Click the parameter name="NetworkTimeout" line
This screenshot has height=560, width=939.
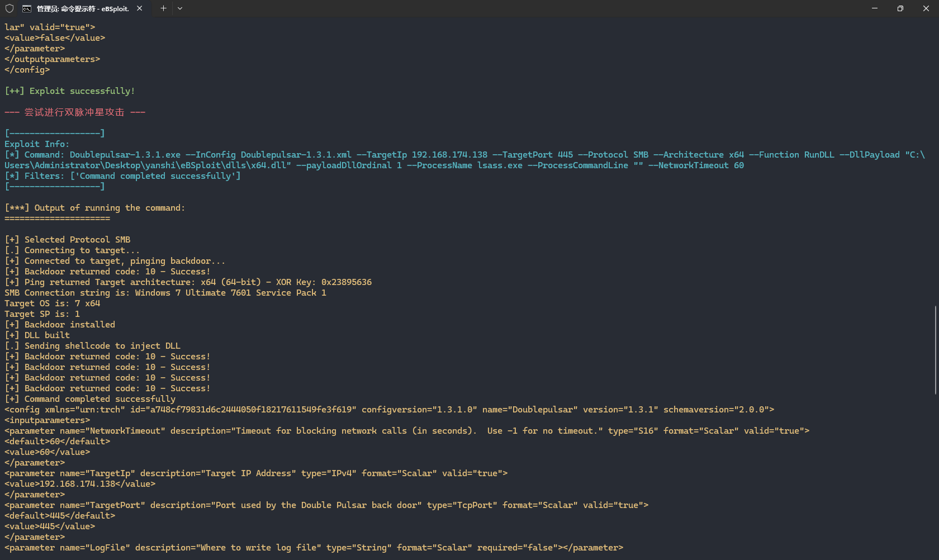click(x=407, y=431)
